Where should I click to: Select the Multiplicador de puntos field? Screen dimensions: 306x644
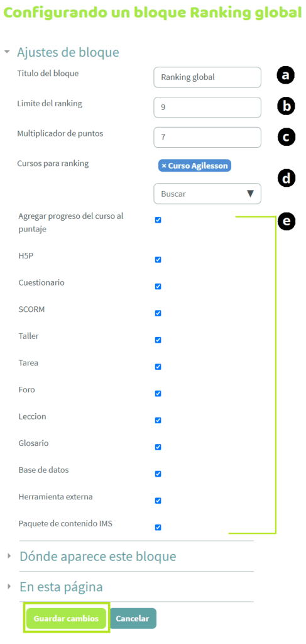point(207,137)
